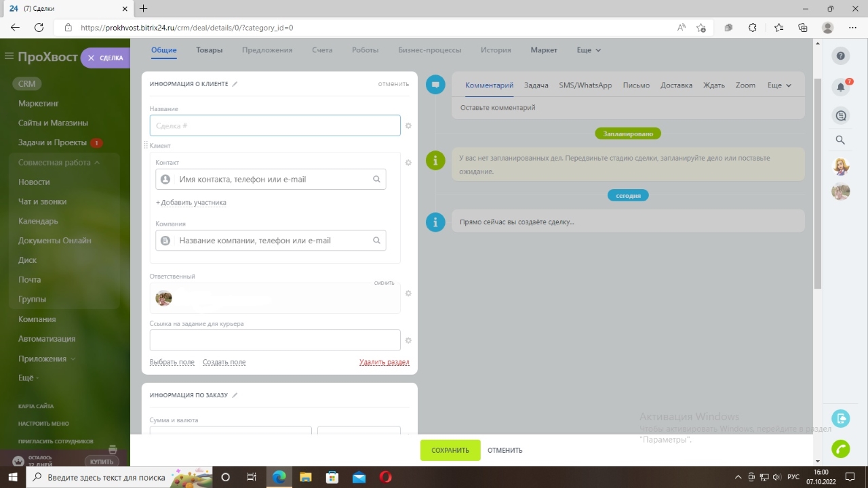
Task: Switch to Предложения tab
Action: point(267,50)
